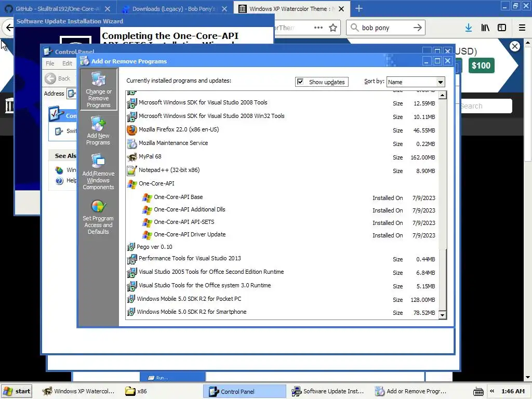Open browser Library icon

click(485, 28)
